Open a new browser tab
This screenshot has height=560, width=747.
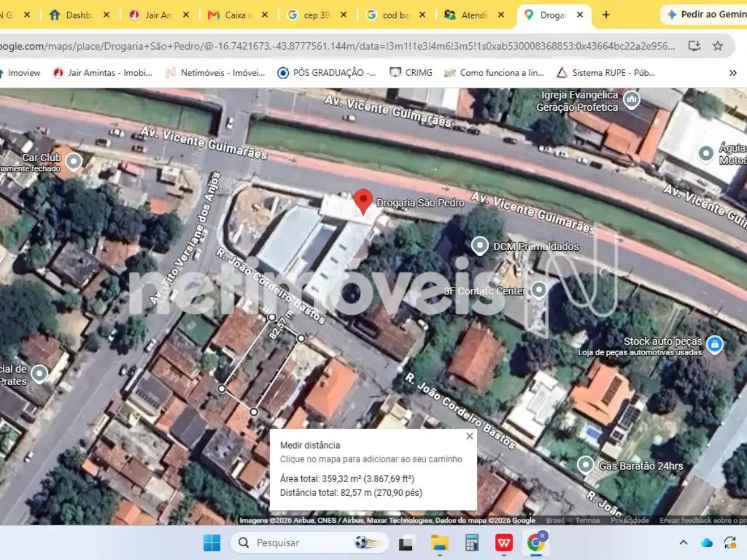(606, 15)
